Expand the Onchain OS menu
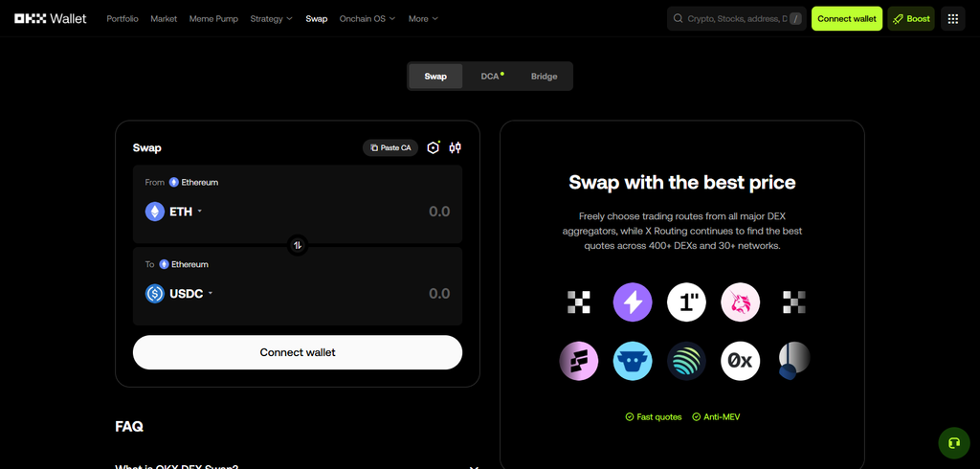Screen dimensions: 980x469 367,19
